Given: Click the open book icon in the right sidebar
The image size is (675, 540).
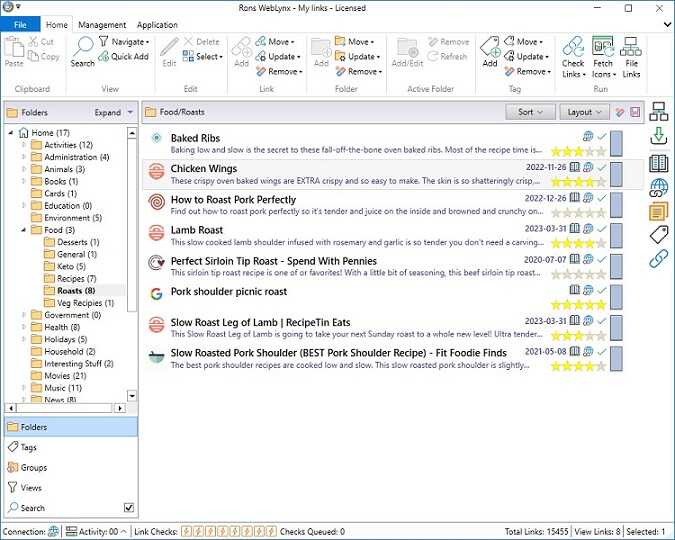Looking at the screenshot, I should click(659, 163).
